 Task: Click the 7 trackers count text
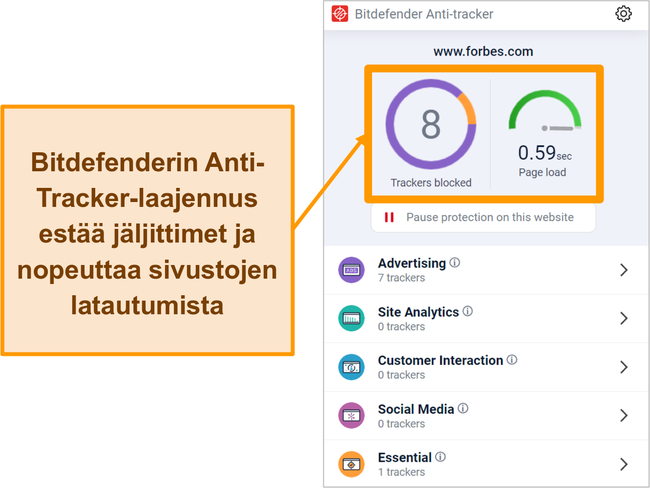coord(401,278)
